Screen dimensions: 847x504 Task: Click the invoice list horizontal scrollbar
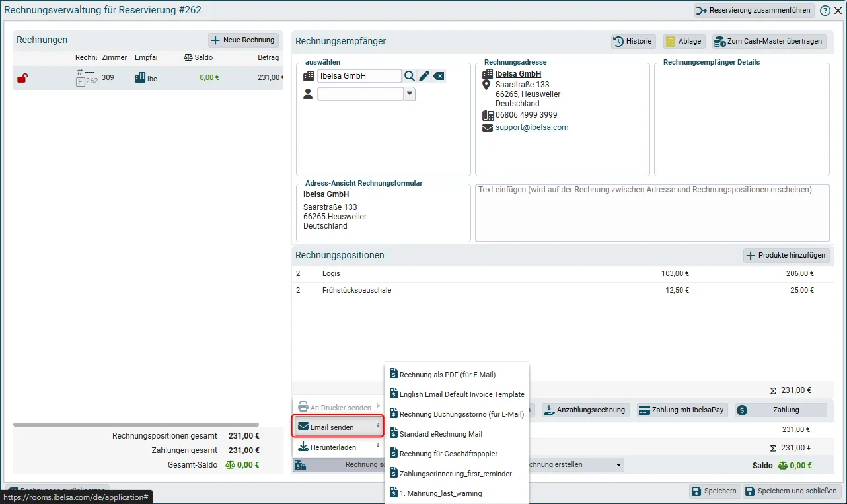pyautogui.click(x=135, y=425)
